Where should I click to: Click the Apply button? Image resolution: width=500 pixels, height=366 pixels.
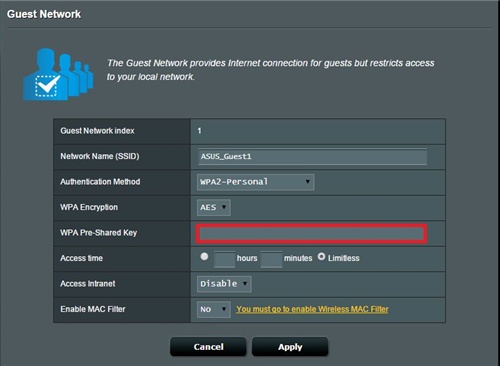pyautogui.click(x=290, y=347)
